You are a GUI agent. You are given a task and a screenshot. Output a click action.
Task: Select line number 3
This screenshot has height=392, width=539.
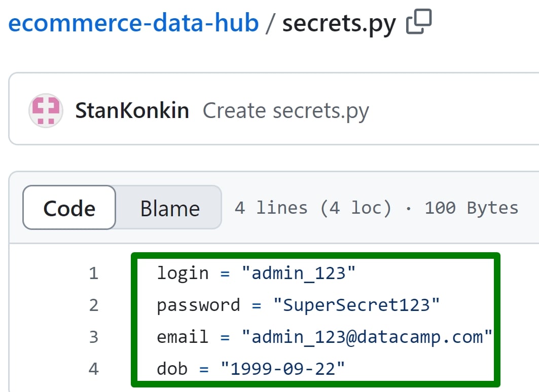pyautogui.click(x=93, y=337)
